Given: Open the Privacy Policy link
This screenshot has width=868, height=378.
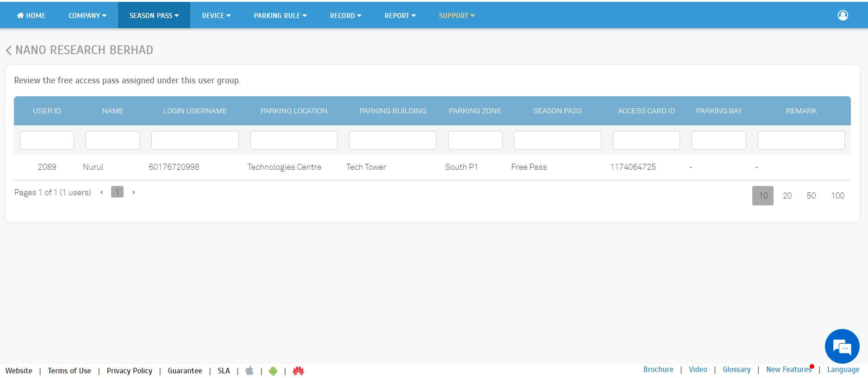Looking at the screenshot, I should tap(129, 371).
